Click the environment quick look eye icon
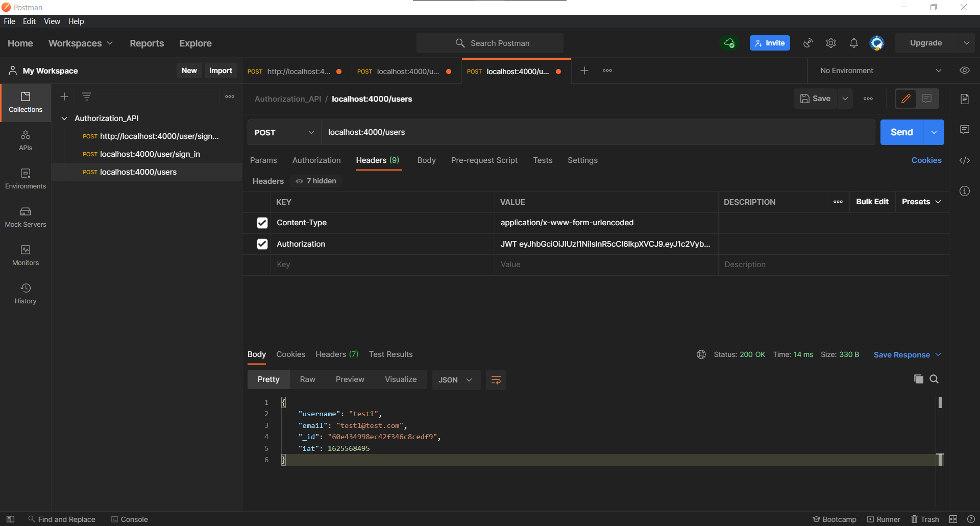Screen dimensions: 980x526 [x=965, y=70]
